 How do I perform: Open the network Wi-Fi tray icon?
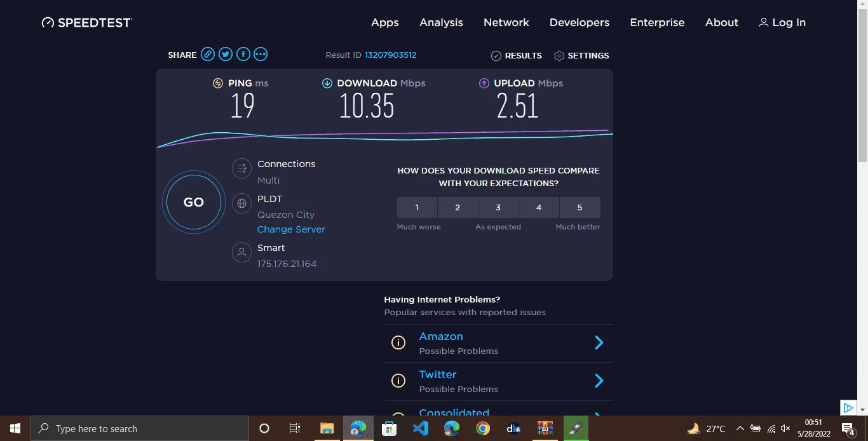pyautogui.click(x=771, y=428)
